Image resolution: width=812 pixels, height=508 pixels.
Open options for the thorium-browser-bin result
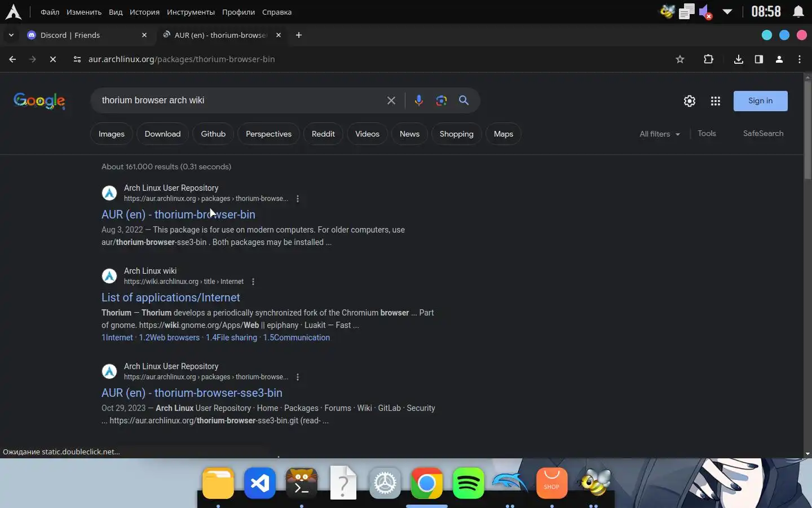click(298, 199)
